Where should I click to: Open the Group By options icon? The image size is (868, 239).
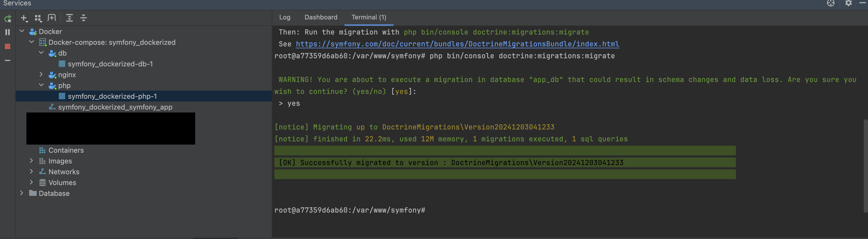pyautogui.click(x=38, y=18)
